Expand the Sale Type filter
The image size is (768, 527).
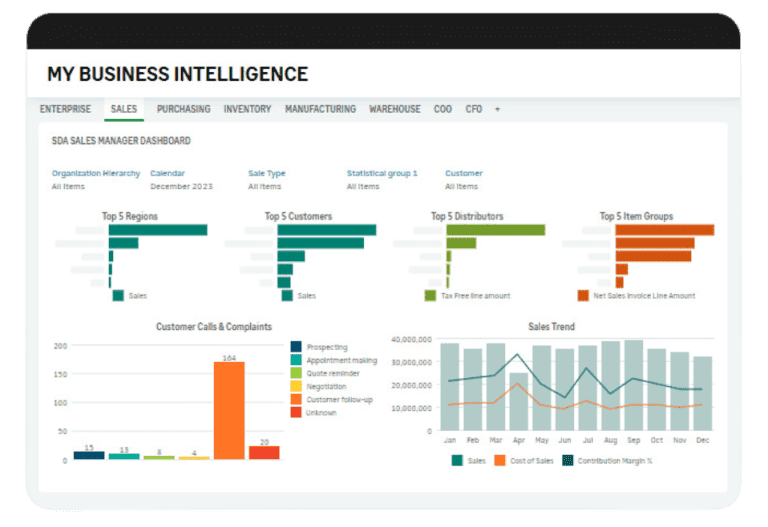pos(266,173)
